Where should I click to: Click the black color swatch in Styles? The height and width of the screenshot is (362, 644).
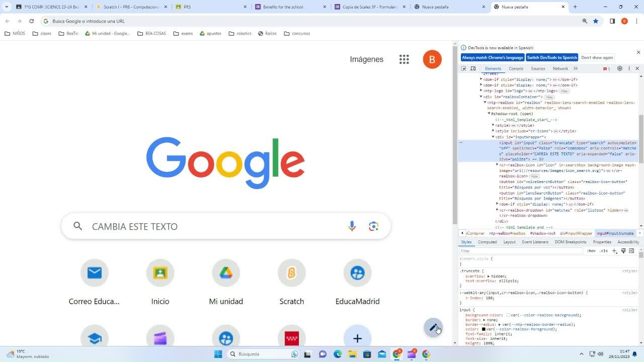[484, 329]
